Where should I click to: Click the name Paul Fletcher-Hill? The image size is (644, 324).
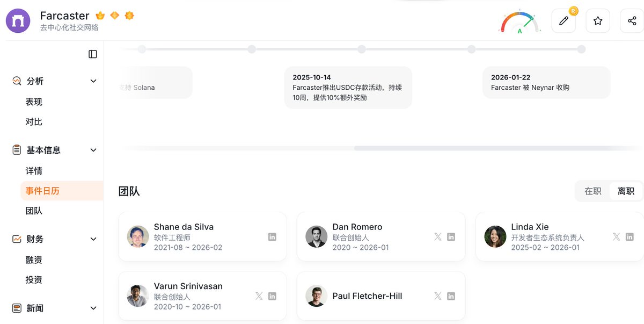pyautogui.click(x=367, y=296)
